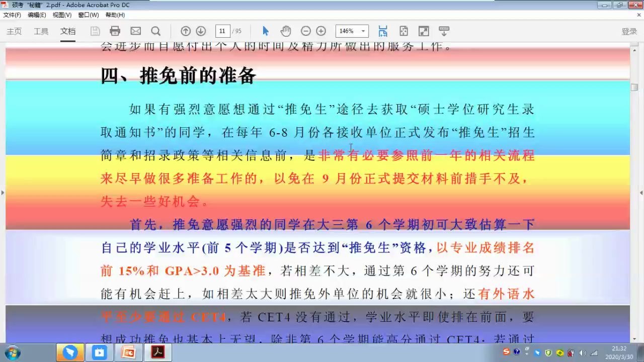Screen dimensions: 644x362
Task: Open 文件(F) menu
Action: pos(12,15)
